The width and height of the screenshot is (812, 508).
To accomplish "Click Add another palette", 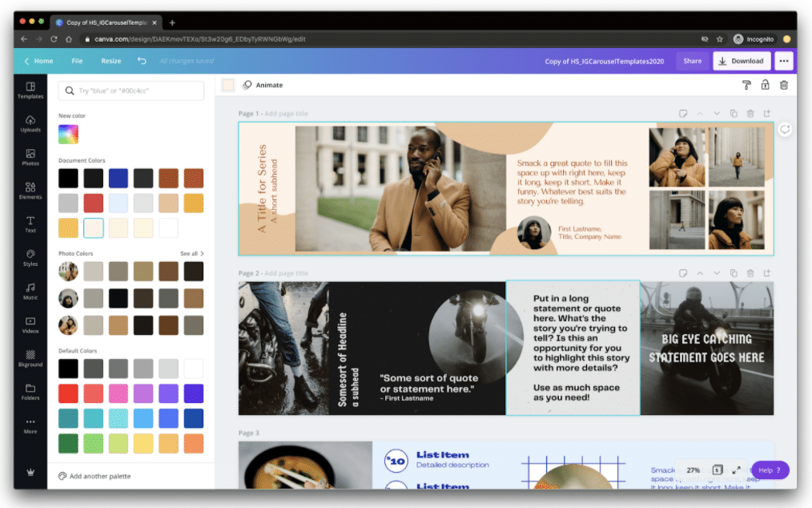I will 94,476.
